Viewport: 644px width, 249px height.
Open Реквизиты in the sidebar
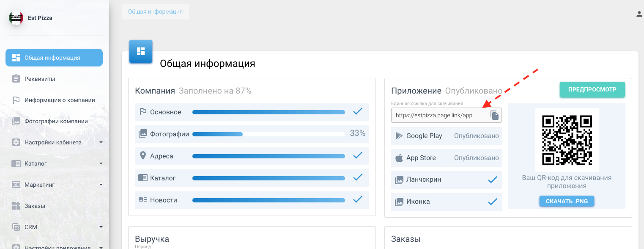pos(40,79)
